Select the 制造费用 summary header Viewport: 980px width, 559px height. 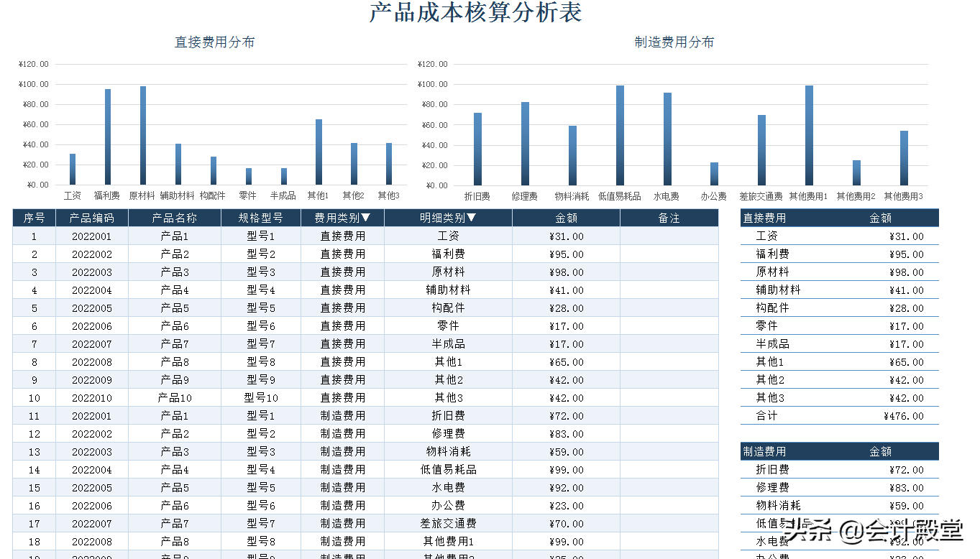click(764, 451)
